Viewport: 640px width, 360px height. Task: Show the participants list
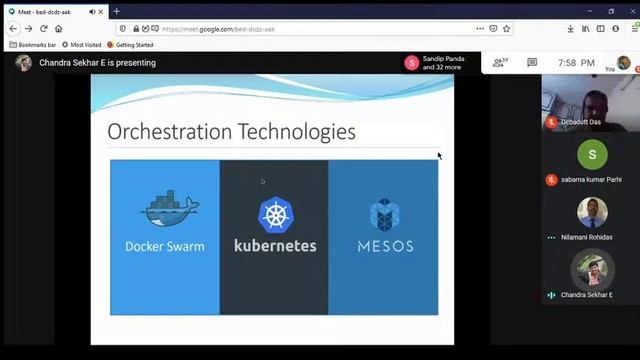coord(500,62)
